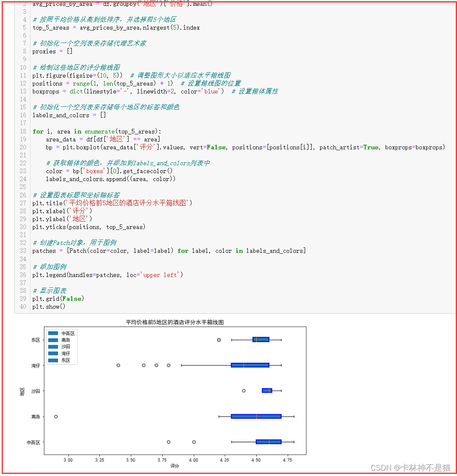Click the plt.legend(handles=patches...) line
The height and width of the screenshot is (476, 457).
(108, 275)
